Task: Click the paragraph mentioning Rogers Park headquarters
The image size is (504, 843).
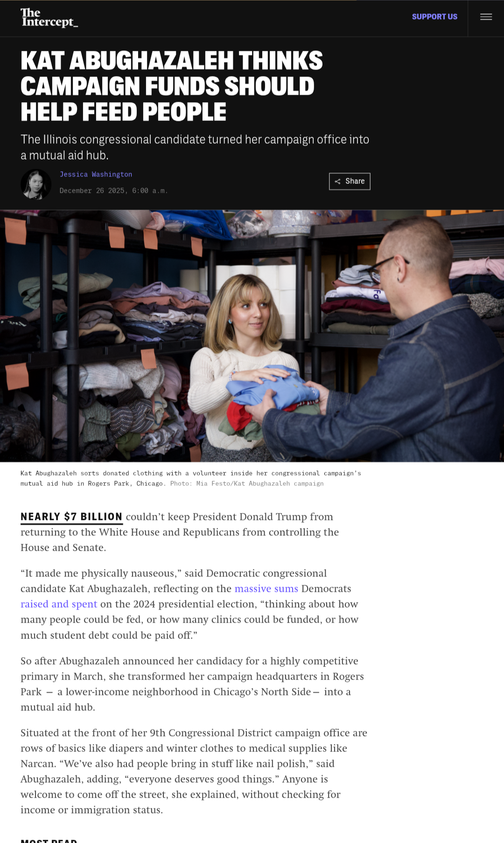Action: [192, 684]
